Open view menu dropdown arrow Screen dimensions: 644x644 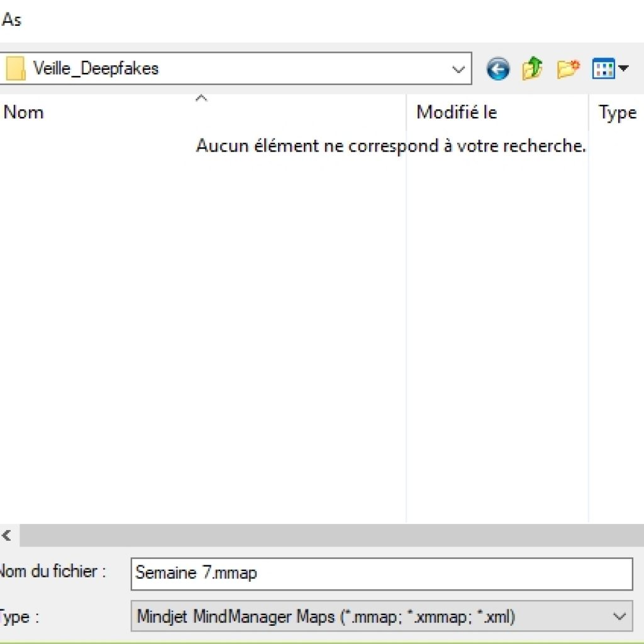tap(623, 68)
